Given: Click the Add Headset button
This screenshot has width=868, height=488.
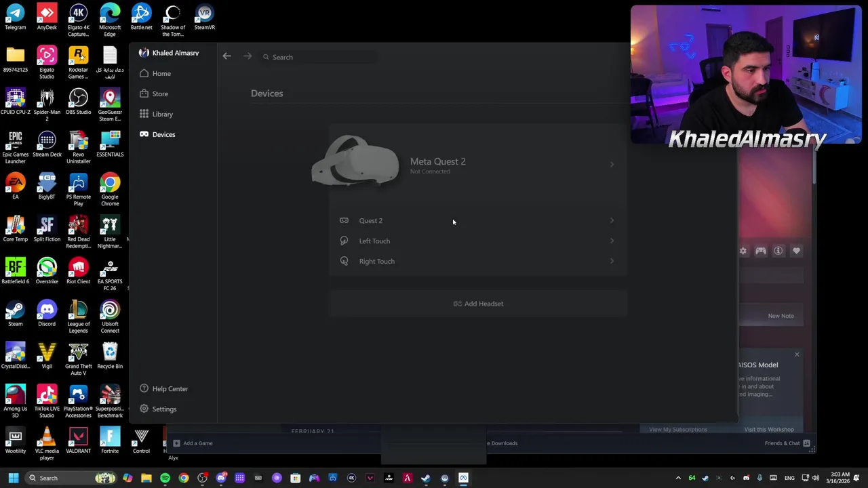Looking at the screenshot, I should coord(478,304).
